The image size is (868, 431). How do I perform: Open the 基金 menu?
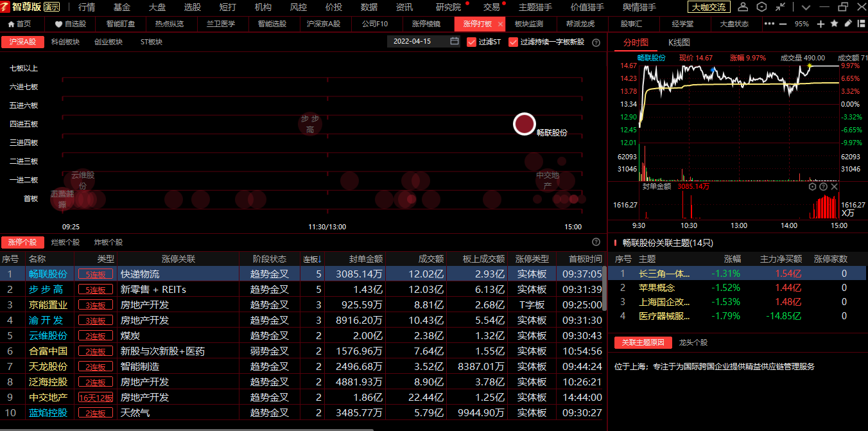[122, 7]
